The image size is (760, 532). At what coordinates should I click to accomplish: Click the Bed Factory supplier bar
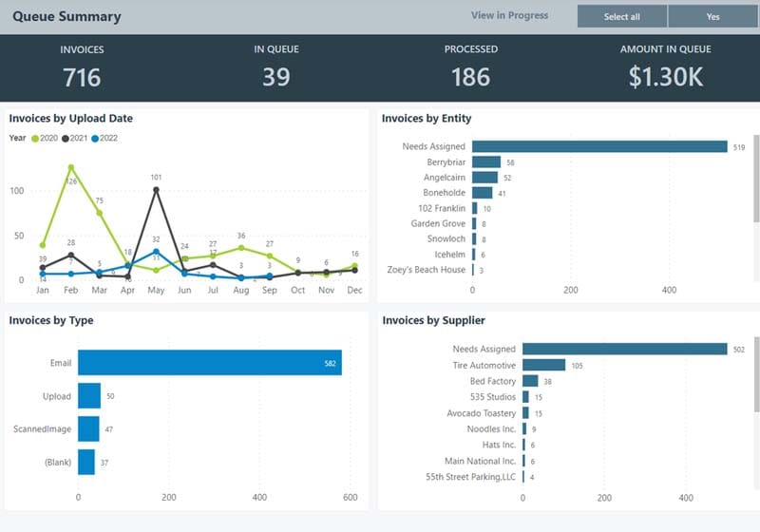530,381
